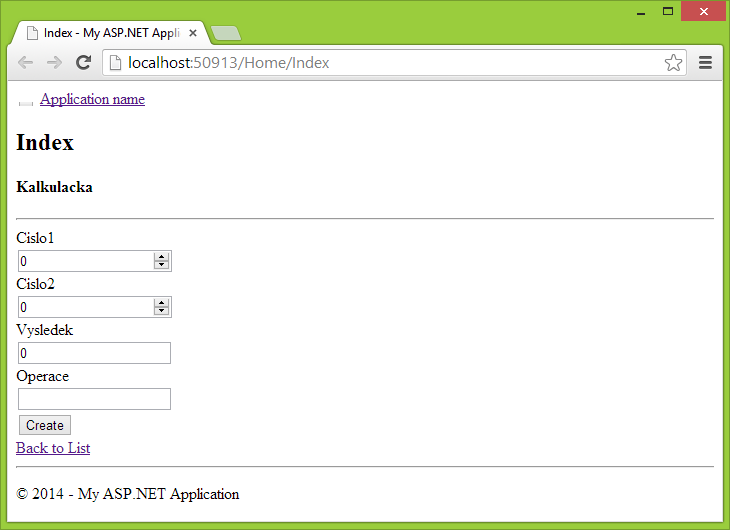Submit the form with the Create button

(x=45, y=425)
